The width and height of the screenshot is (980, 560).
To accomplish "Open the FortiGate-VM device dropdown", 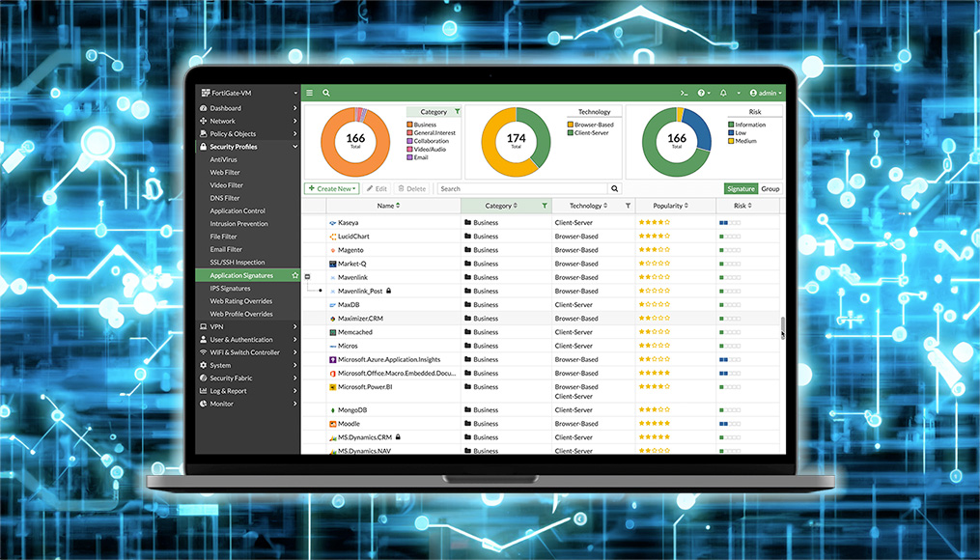I will [x=248, y=93].
